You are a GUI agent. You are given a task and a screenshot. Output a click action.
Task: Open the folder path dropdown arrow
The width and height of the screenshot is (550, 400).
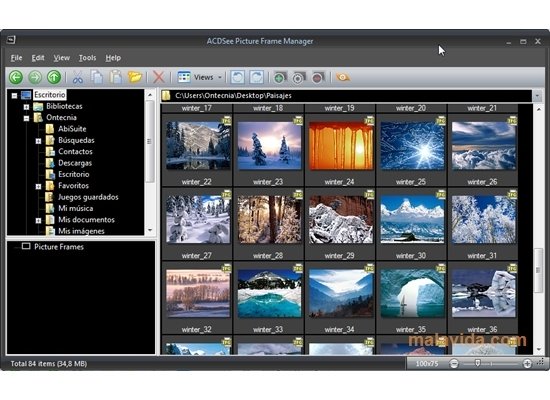click(537, 96)
